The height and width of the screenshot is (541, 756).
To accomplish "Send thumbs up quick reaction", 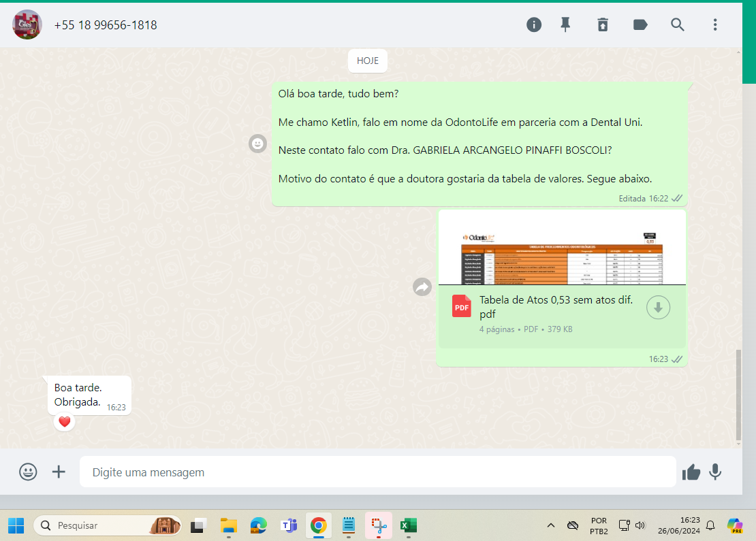I will pos(691,472).
